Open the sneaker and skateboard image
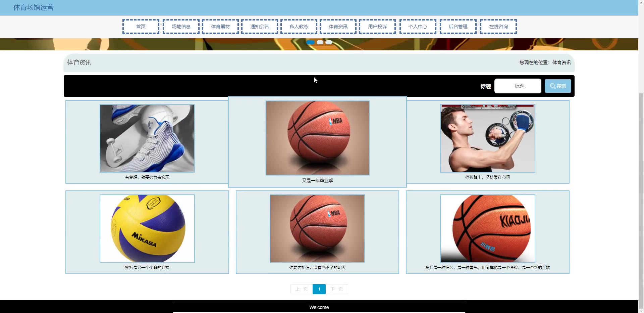This screenshot has height=313, width=644. pos(147,138)
